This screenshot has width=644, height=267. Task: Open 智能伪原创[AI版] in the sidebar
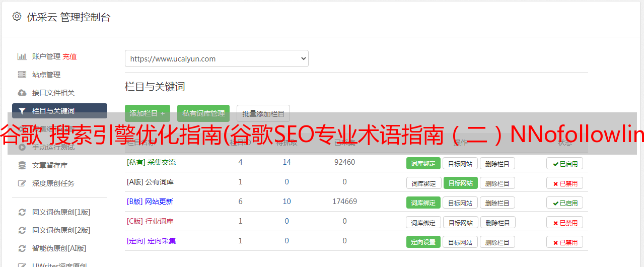[x=59, y=248]
